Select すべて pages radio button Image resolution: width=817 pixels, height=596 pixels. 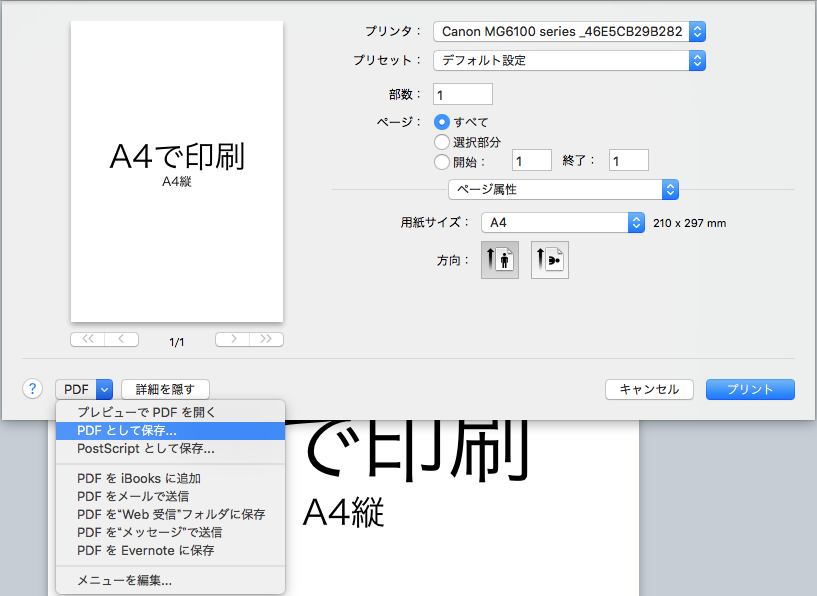(x=442, y=122)
